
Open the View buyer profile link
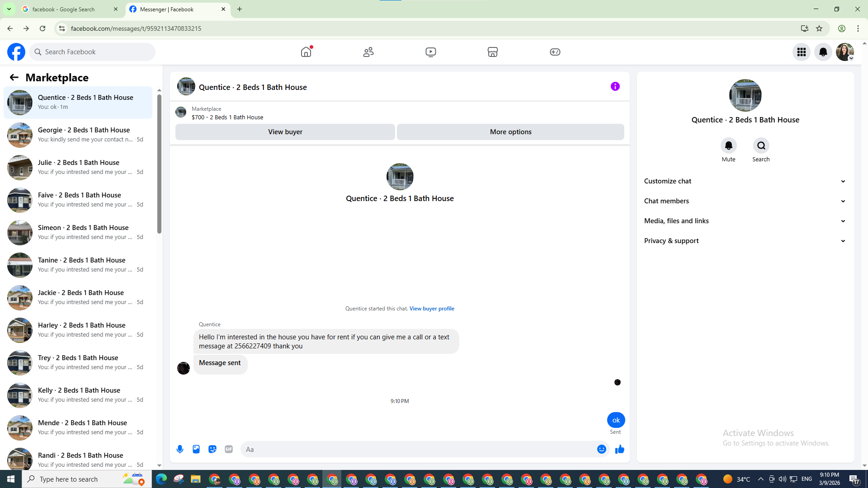pos(431,309)
